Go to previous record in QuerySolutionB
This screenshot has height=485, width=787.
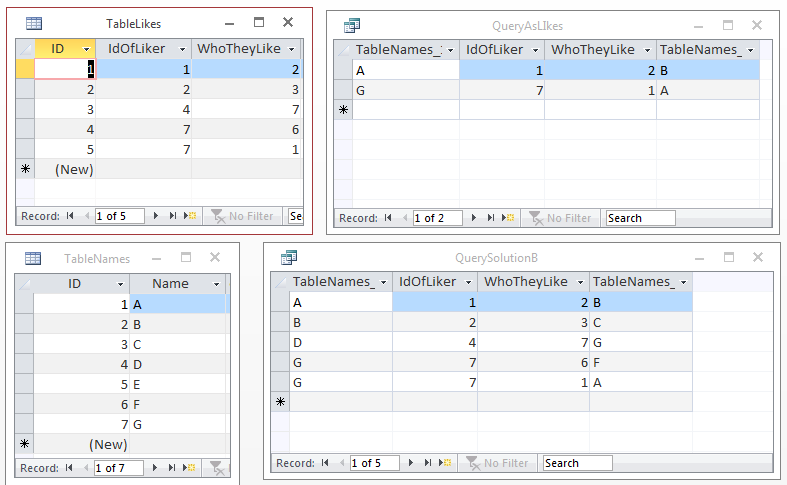tap(342, 463)
